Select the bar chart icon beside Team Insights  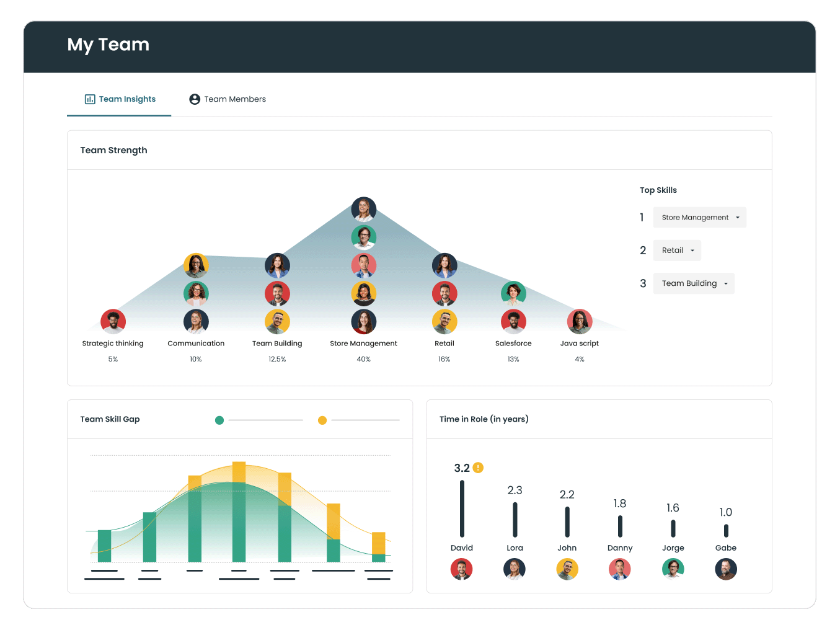pyautogui.click(x=89, y=99)
